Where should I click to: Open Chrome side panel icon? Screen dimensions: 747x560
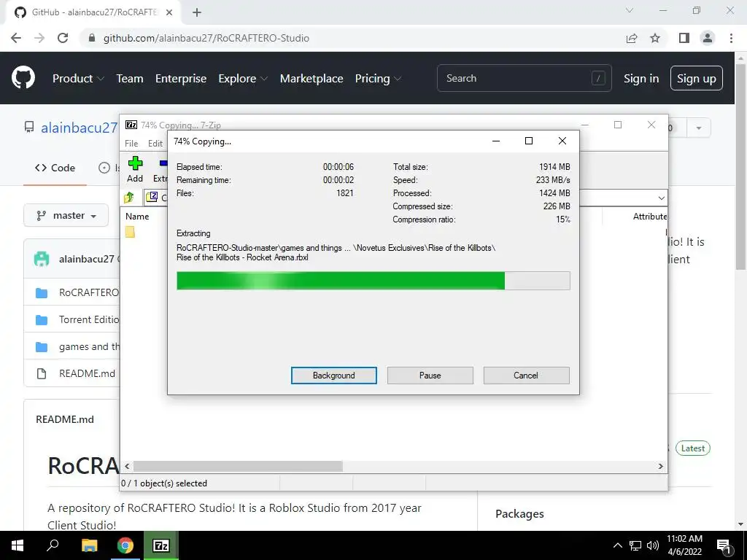tap(684, 38)
